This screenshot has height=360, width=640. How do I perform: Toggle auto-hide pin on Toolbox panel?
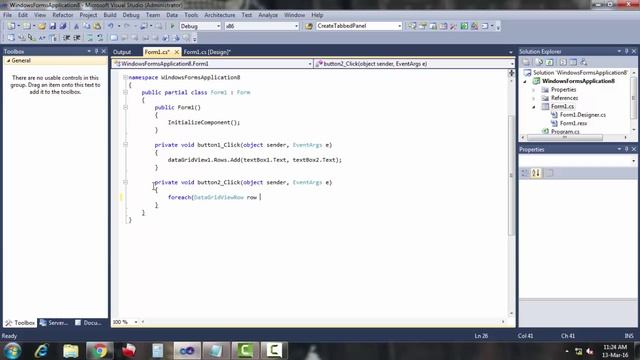click(96, 51)
